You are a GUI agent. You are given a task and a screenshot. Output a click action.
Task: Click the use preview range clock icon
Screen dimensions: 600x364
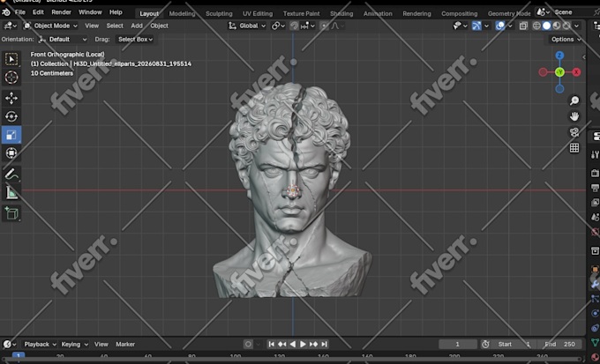tap(485, 344)
